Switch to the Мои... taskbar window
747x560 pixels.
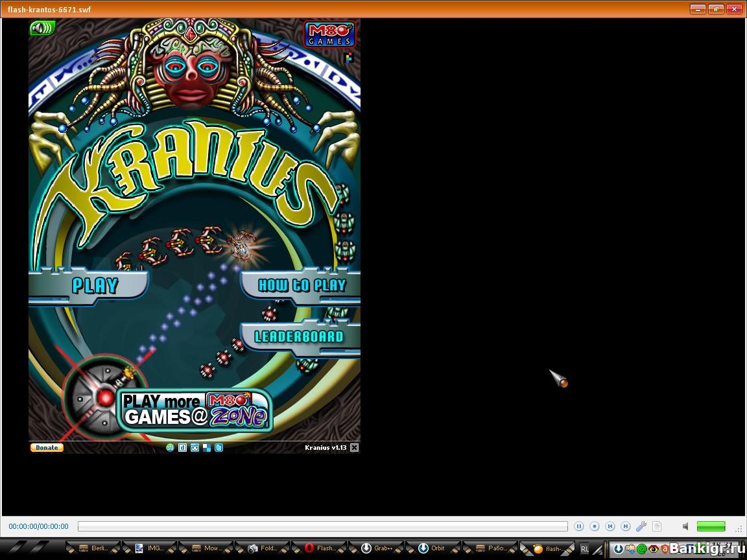[x=206, y=548]
